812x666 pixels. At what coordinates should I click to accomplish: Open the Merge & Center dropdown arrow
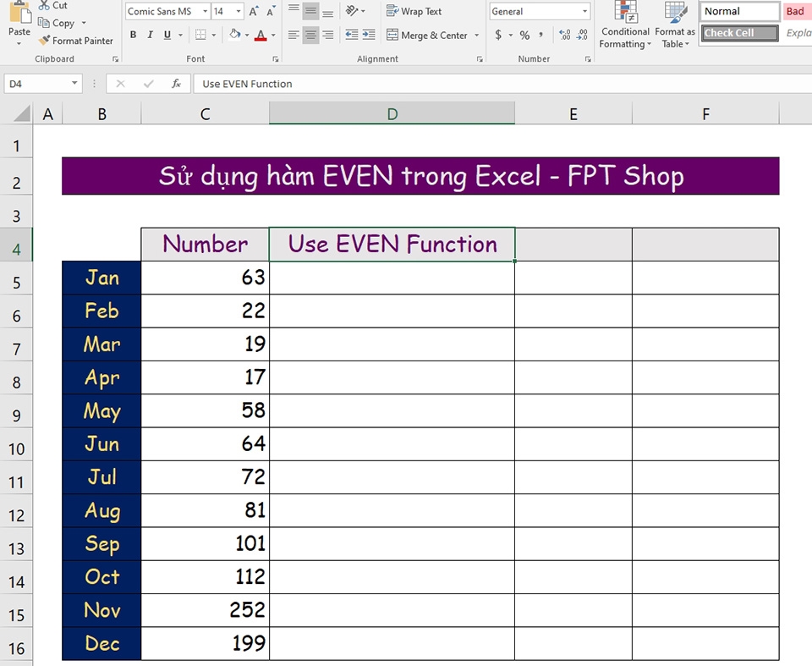pos(476,36)
